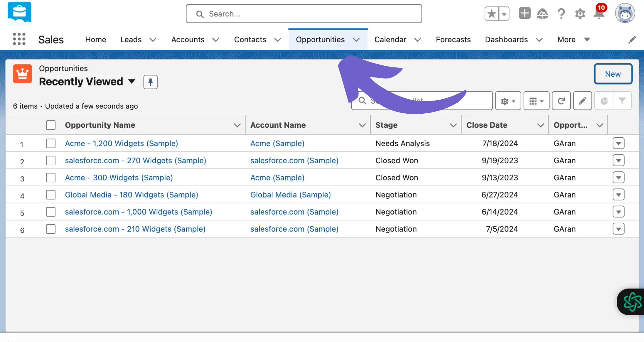This screenshot has height=342, width=644.
Task: Check the salesforce.com - 210 Widgets row
Action: pyautogui.click(x=51, y=229)
